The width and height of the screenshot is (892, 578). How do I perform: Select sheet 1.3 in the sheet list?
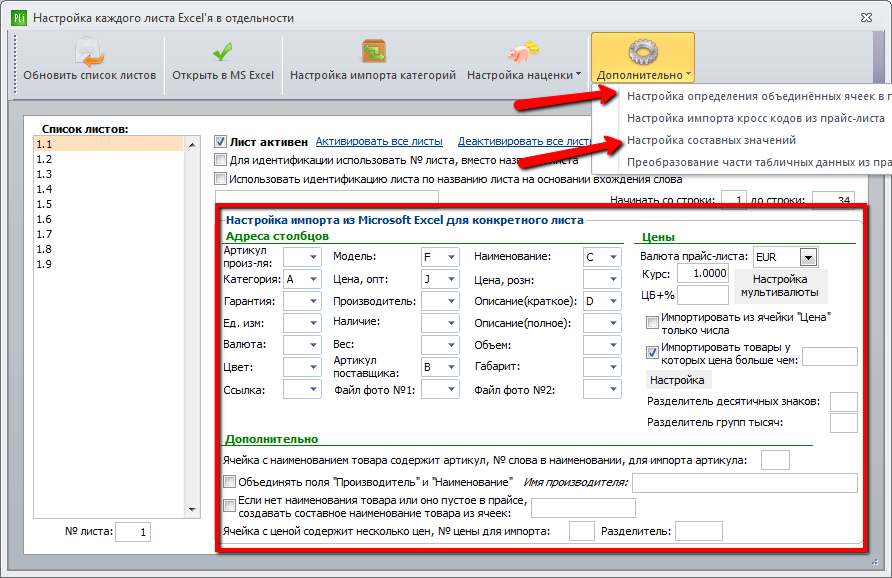pyautogui.click(x=108, y=174)
